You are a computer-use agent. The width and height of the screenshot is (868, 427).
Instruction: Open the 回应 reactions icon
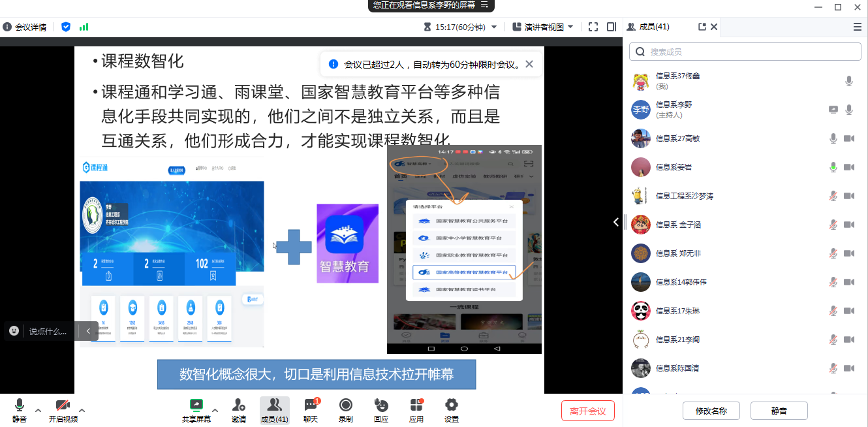coord(381,411)
